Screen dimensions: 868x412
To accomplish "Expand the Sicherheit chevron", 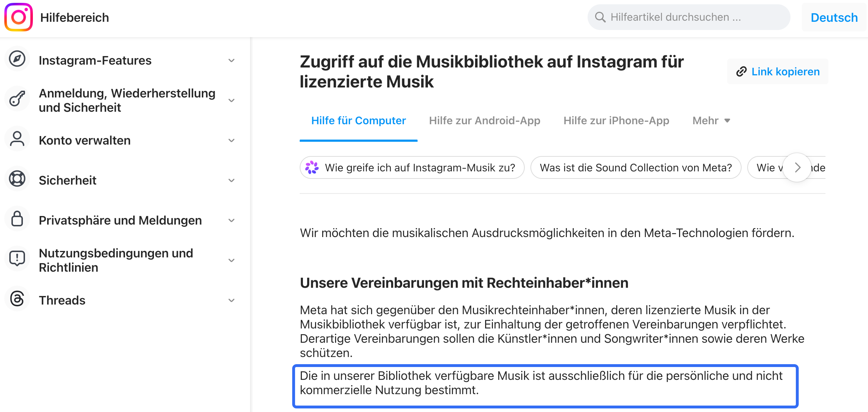I will [231, 181].
